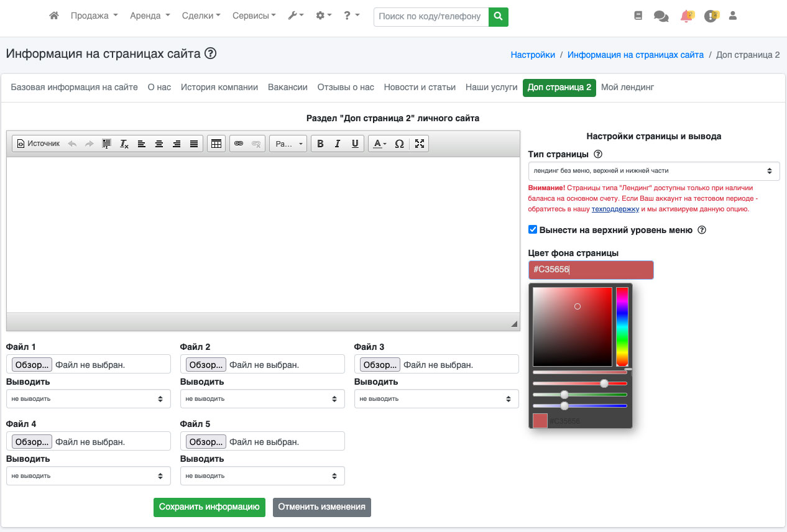The width and height of the screenshot is (787, 532).
Task: Open the "Продажа" navbar dropdown
Action: tap(94, 16)
